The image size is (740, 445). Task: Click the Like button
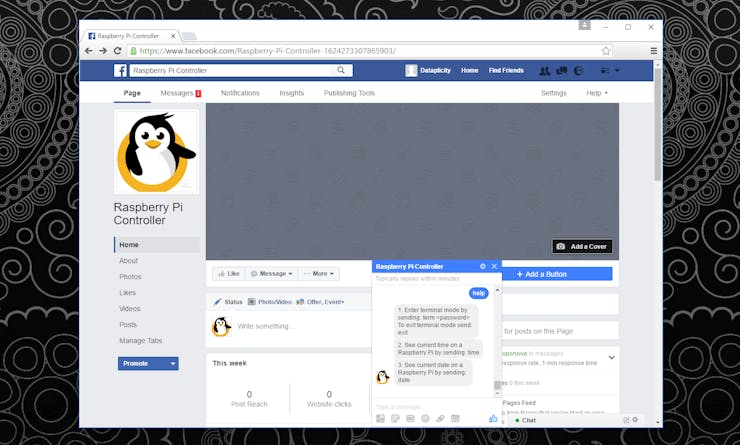(x=229, y=274)
